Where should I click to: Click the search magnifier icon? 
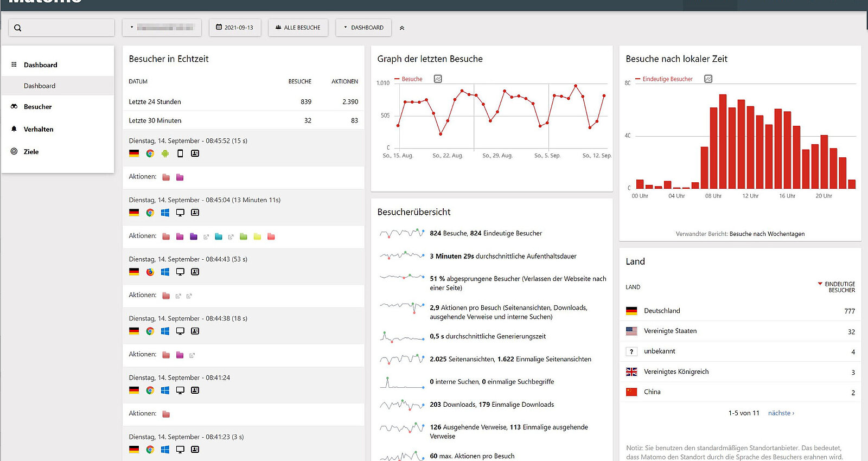18,28
